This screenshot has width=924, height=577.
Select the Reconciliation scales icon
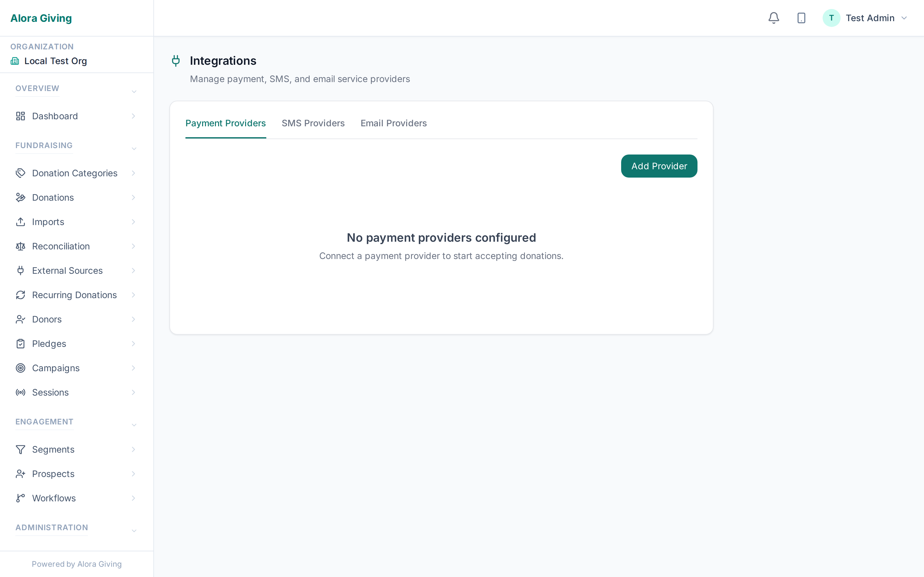[20, 246]
